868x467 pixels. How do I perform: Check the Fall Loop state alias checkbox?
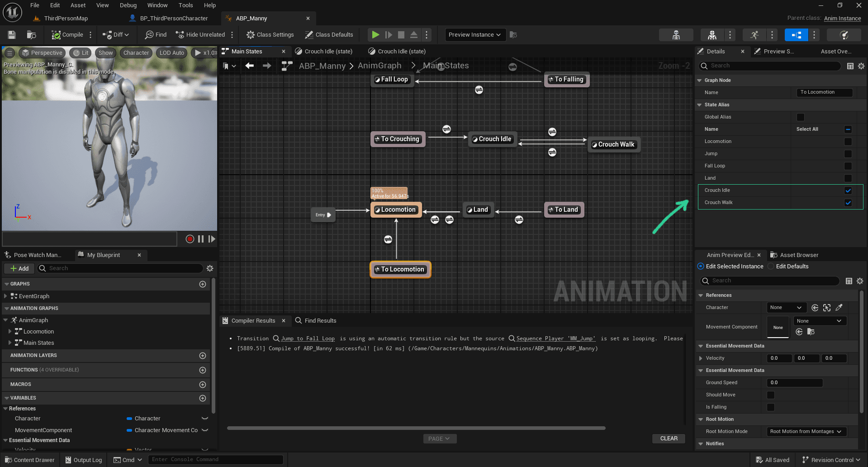[848, 166]
